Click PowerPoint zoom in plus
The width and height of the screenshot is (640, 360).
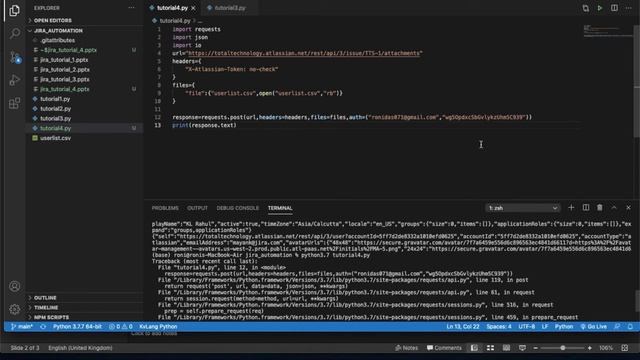tap(589, 348)
